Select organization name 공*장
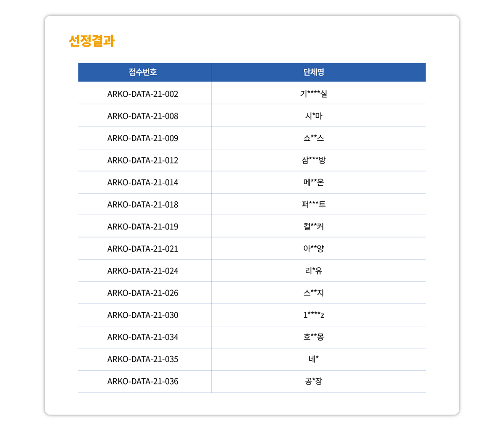 tap(314, 381)
